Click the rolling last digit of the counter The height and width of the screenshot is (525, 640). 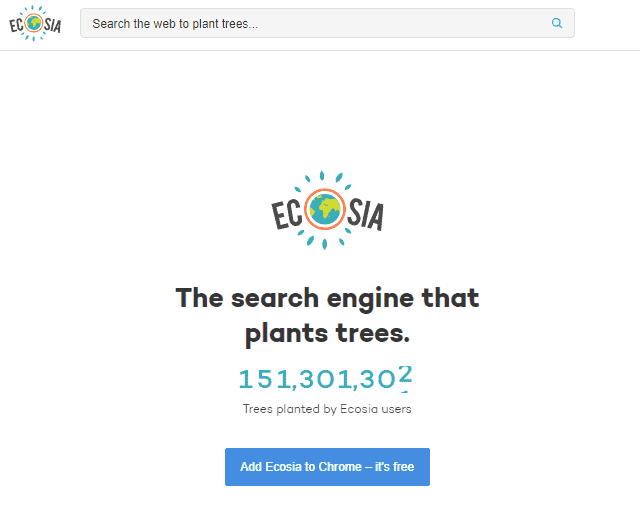(405, 375)
